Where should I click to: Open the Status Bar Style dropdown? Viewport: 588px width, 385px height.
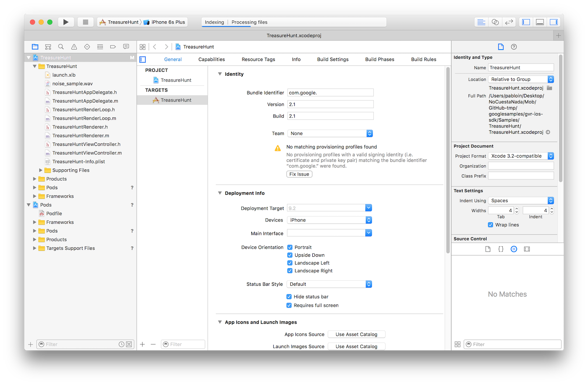click(329, 284)
